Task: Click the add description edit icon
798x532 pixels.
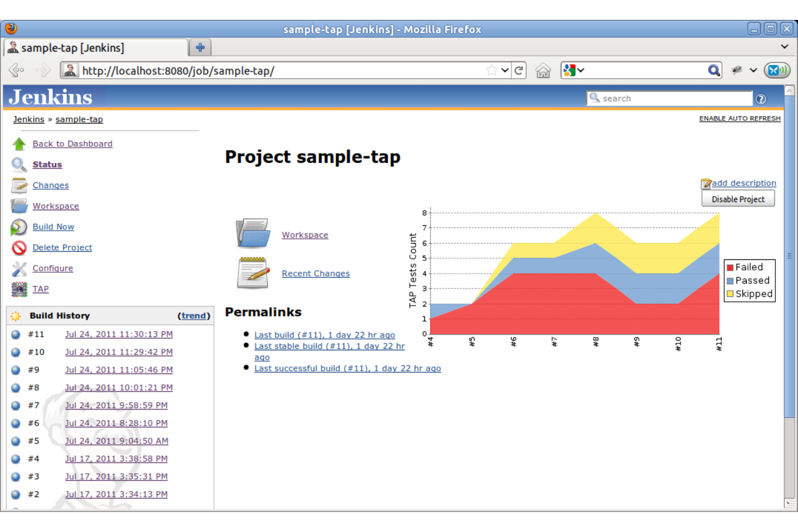Action: pyautogui.click(x=706, y=184)
